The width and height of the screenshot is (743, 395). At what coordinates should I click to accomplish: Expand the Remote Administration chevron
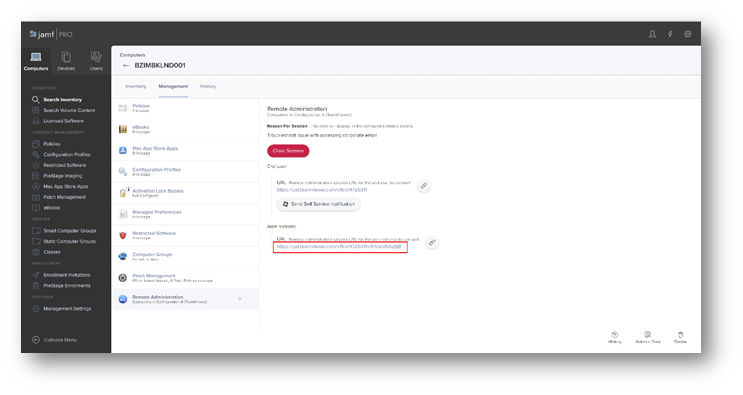point(240,299)
